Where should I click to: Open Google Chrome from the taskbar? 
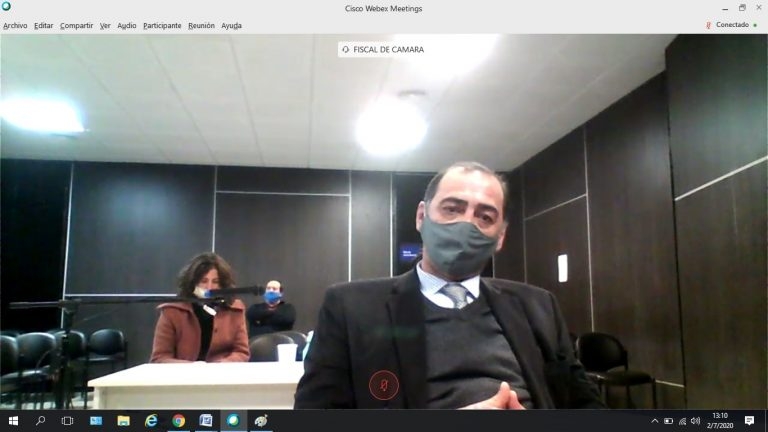click(x=179, y=421)
